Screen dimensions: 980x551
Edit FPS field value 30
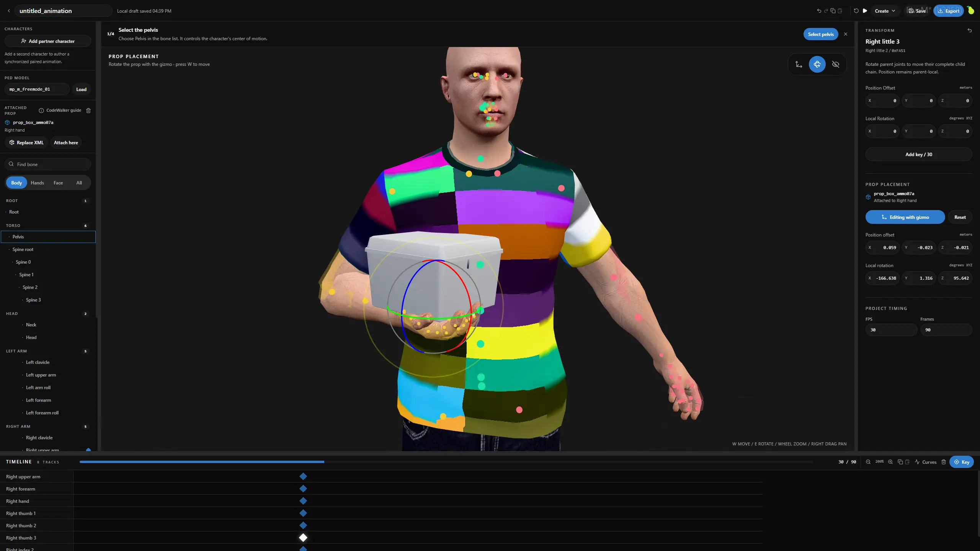point(891,329)
